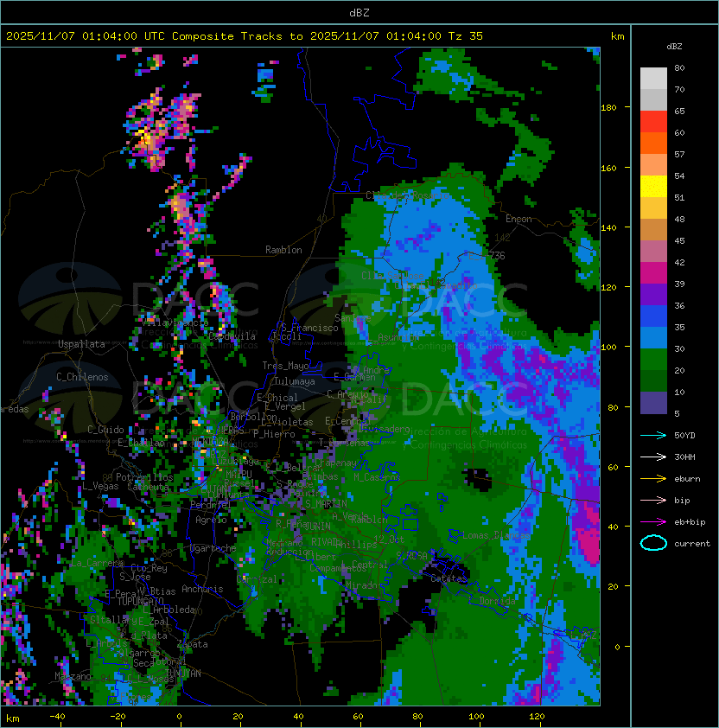Click the '50YD' legend label

click(684, 436)
